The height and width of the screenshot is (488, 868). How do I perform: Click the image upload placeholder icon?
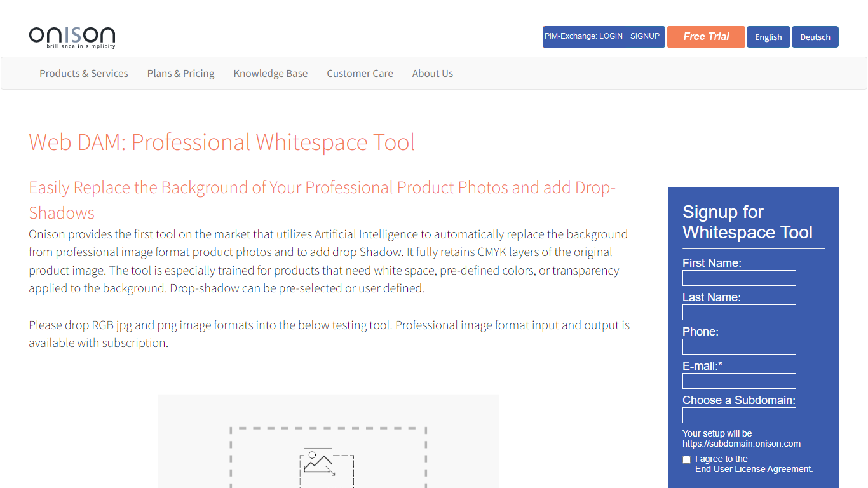click(x=318, y=461)
